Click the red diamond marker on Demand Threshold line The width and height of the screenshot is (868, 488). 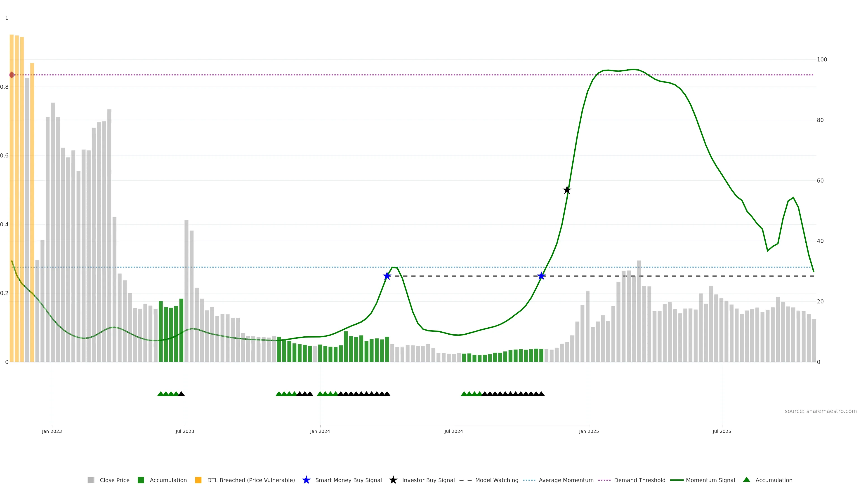pyautogui.click(x=12, y=75)
